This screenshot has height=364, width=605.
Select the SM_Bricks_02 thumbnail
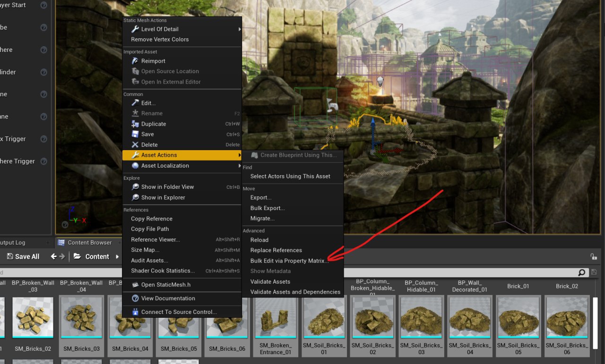click(x=33, y=317)
